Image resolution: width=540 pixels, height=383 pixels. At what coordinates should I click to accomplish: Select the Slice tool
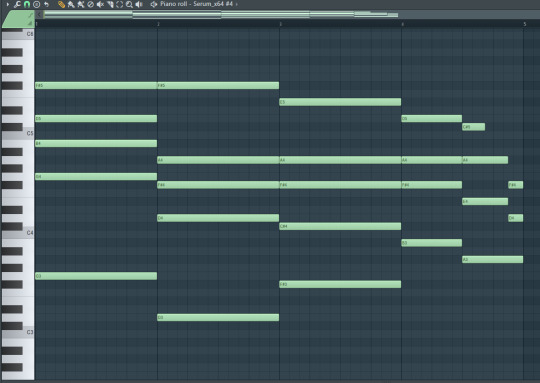click(110, 4)
